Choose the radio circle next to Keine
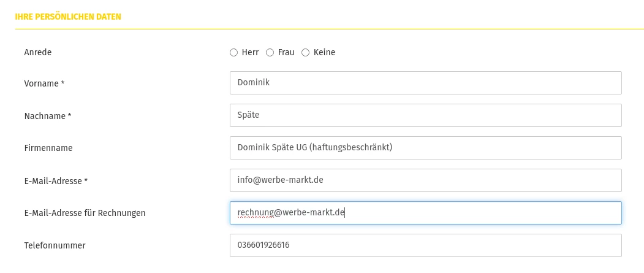Screen dimensions: 644x273 305,53
